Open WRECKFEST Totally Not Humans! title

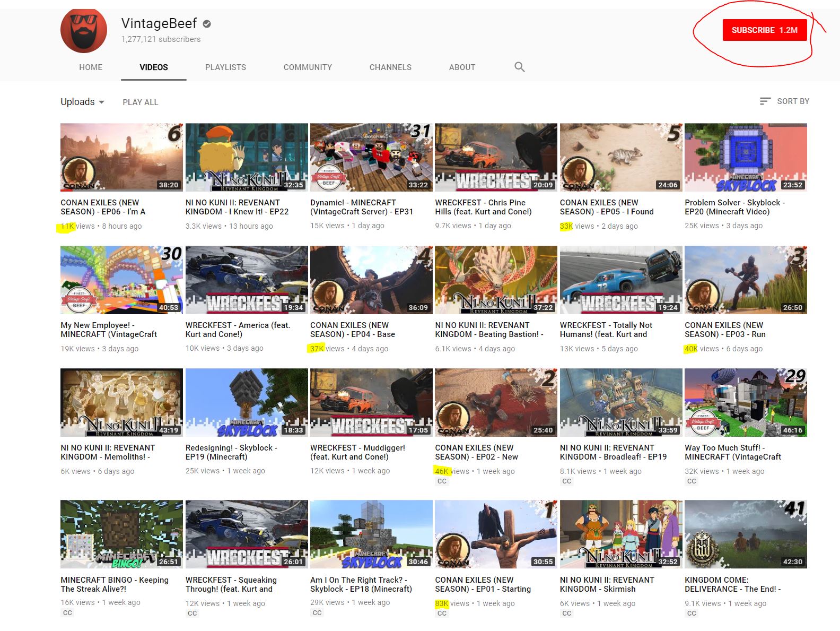click(606, 330)
